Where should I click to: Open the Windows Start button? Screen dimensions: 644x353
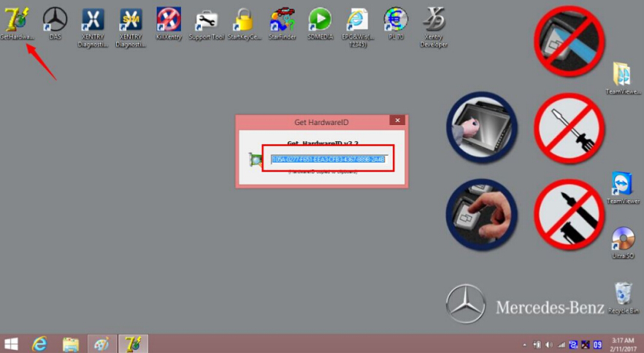tap(12, 343)
